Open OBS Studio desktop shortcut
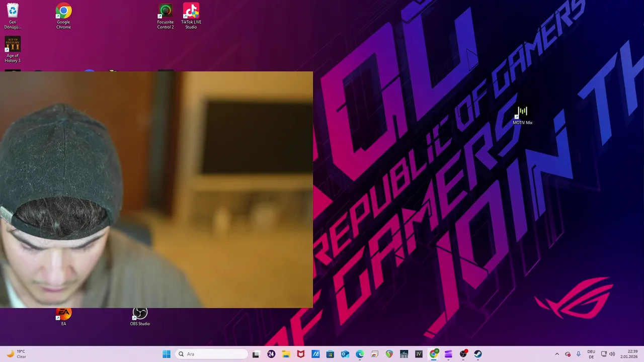Screen dimensions: 644x362 [140, 317]
